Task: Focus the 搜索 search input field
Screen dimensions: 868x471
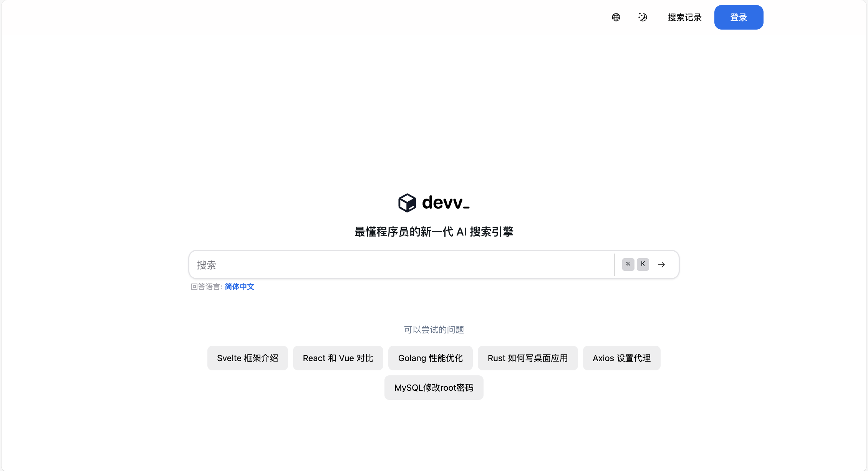Action: coord(401,265)
